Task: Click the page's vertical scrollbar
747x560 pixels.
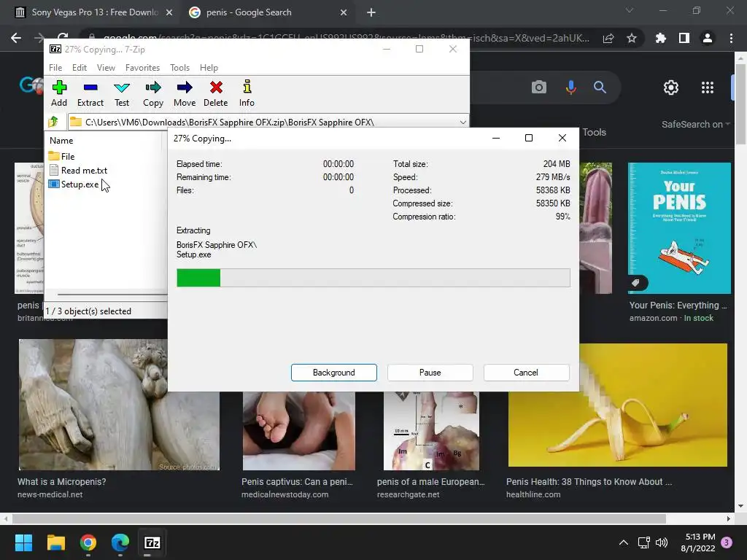Action: [740, 105]
